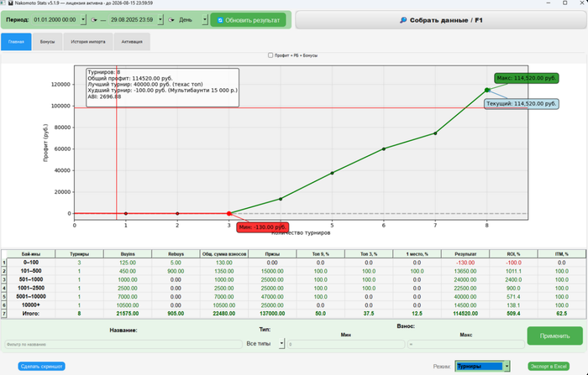Click the calendar arrow icon before the end date
Screen dimensions: 588x375
[94, 19]
